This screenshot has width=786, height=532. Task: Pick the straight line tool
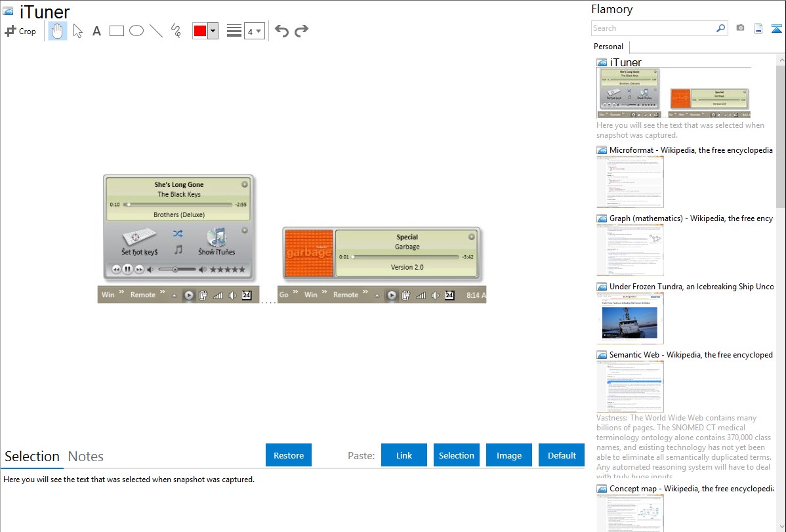point(156,31)
